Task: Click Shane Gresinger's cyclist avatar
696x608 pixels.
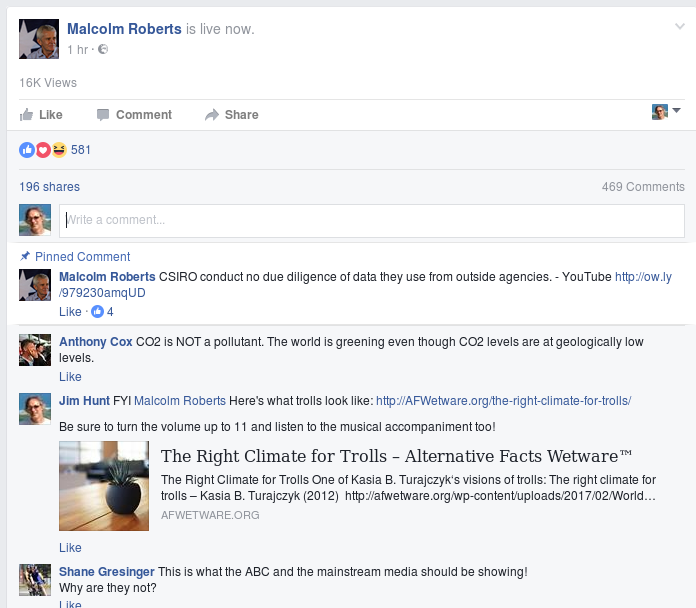Action: pyautogui.click(x=35, y=580)
